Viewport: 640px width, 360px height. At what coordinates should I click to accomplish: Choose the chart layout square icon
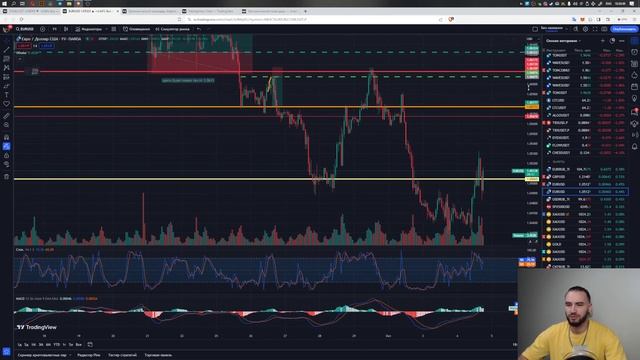[x=535, y=29]
